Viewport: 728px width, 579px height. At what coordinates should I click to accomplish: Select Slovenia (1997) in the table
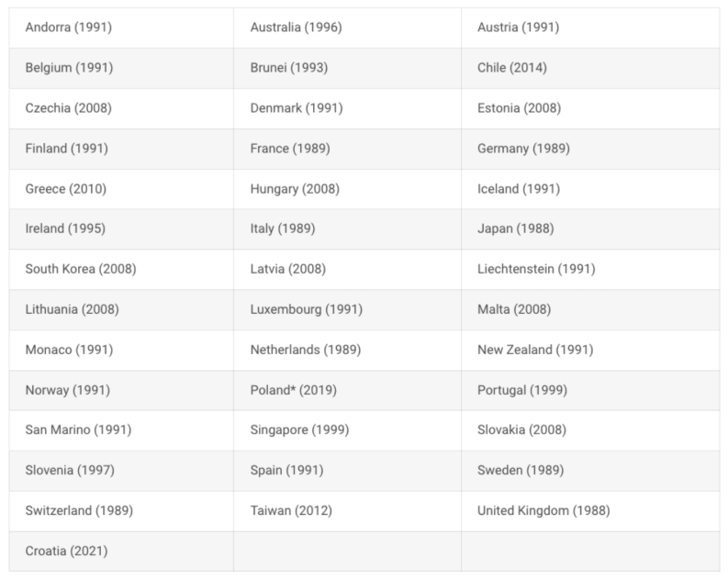point(71,470)
